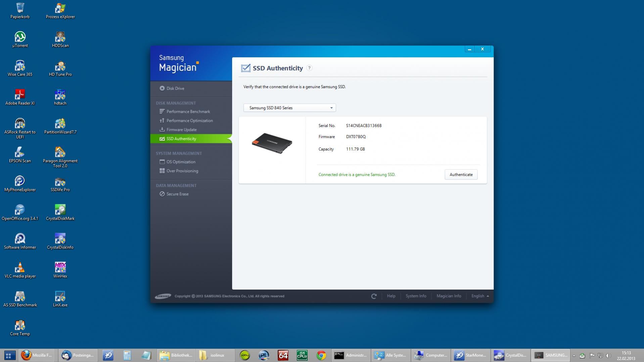This screenshot has width=644, height=362.
Task: Select the Core Temp desktop icon
Action: tap(20, 328)
